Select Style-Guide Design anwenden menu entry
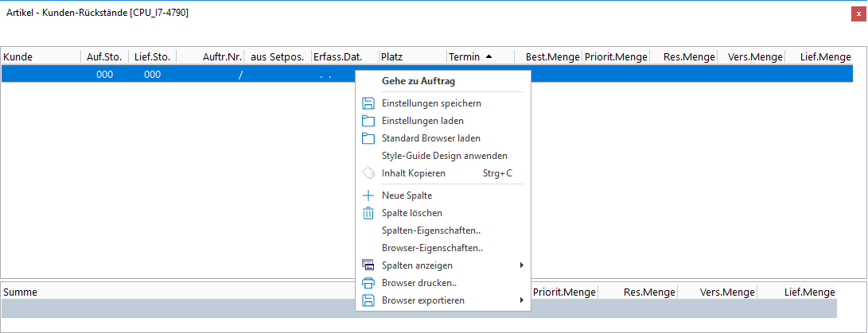The height and width of the screenshot is (333, 868). pos(444,156)
